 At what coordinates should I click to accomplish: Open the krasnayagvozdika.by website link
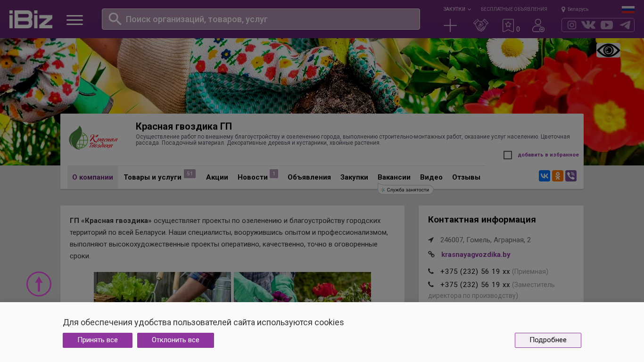pyautogui.click(x=476, y=255)
